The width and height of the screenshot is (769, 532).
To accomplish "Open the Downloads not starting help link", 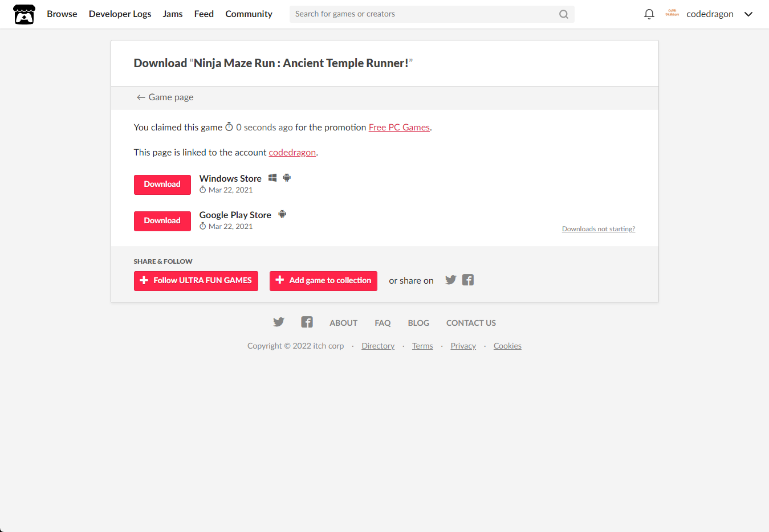I will click(599, 229).
